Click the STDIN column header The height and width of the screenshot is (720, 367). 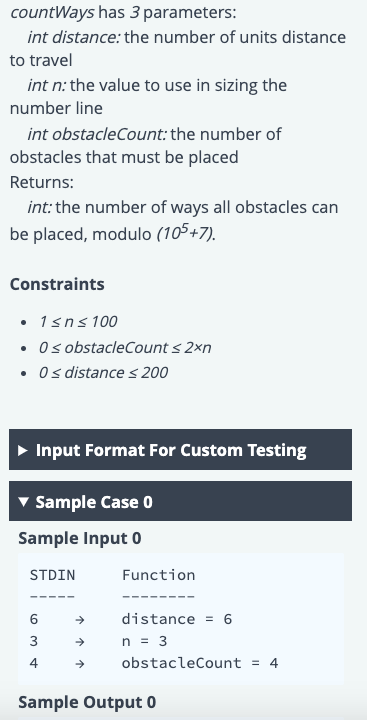coord(52,575)
